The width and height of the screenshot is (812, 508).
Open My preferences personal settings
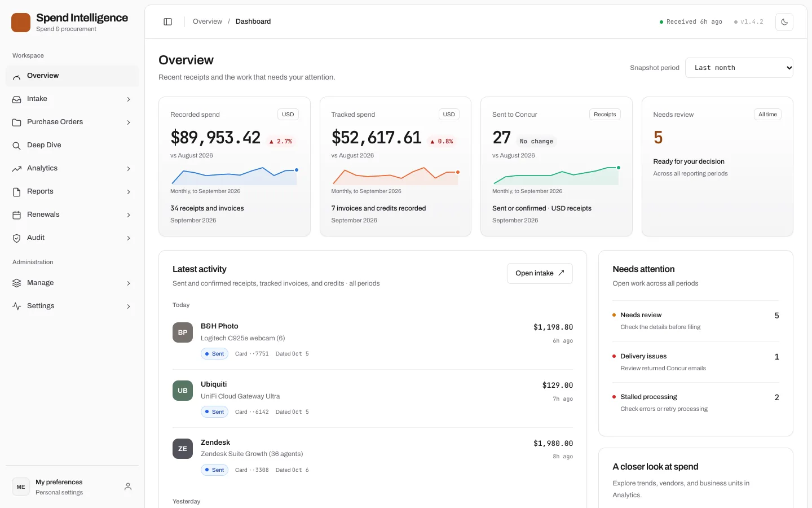click(72, 487)
